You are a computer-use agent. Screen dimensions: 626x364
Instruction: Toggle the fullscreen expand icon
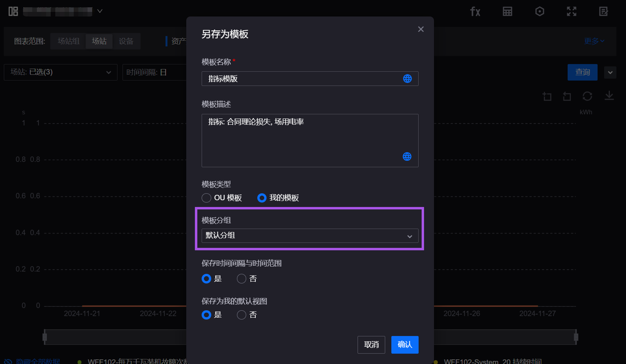point(571,11)
